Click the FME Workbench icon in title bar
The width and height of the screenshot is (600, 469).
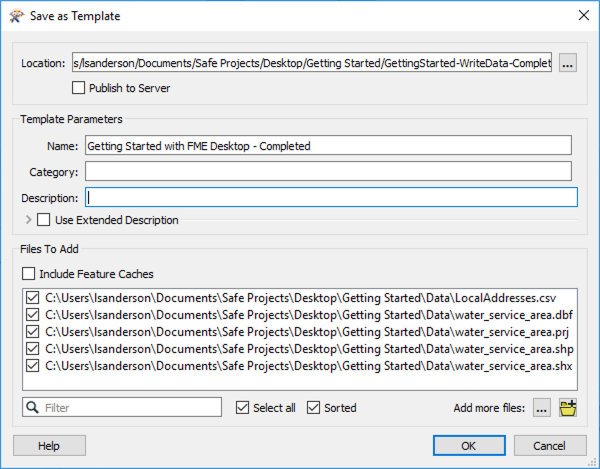click(x=16, y=16)
